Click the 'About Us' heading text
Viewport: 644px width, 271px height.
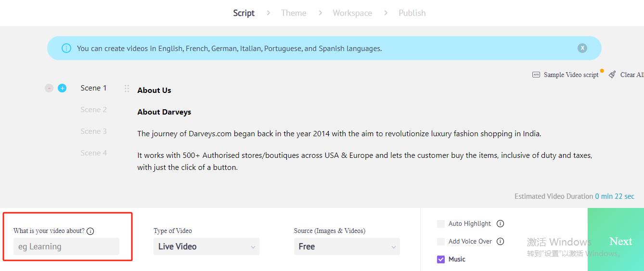pyautogui.click(x=154, y=90)
